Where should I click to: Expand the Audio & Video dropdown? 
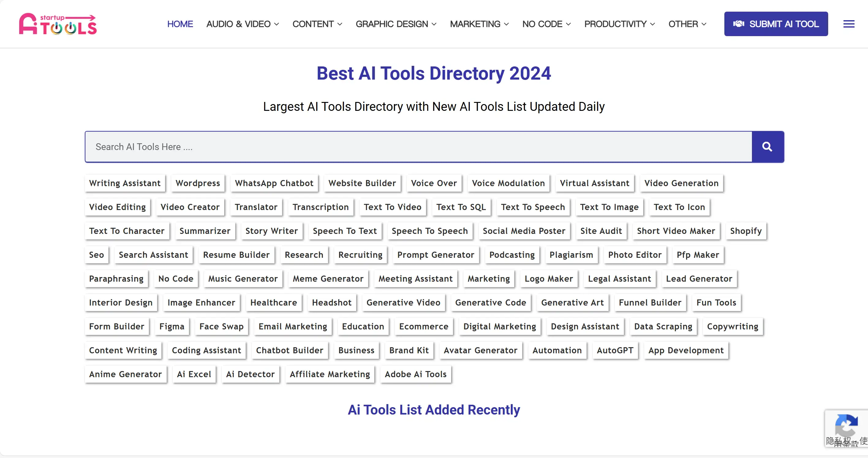[243, 24]
